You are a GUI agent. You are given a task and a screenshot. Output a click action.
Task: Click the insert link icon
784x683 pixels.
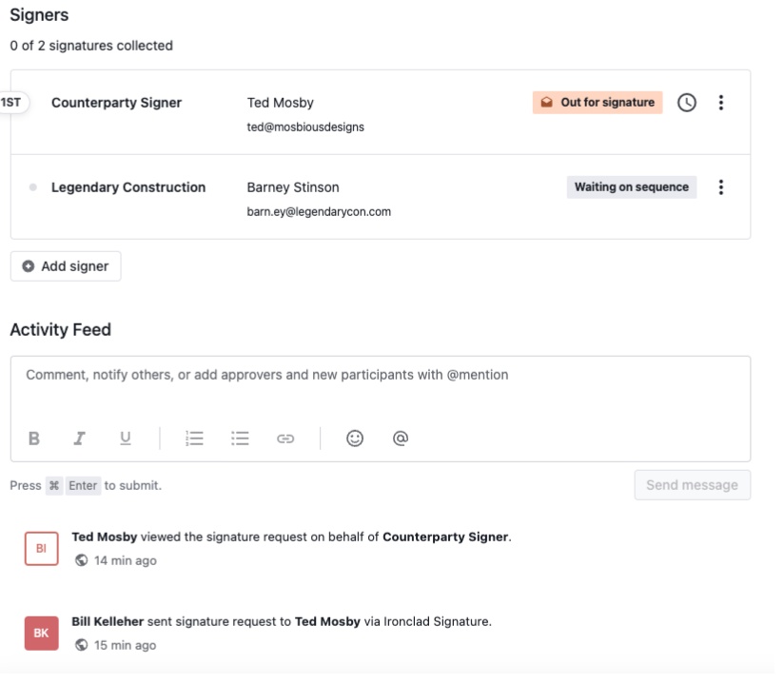[x=285, y=439]
